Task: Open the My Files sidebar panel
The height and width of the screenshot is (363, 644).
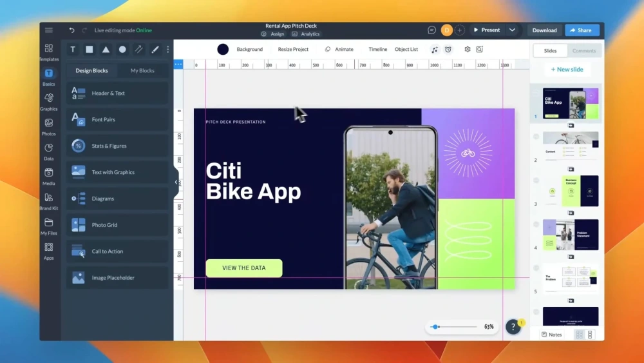Action: [x=49, y=226]
